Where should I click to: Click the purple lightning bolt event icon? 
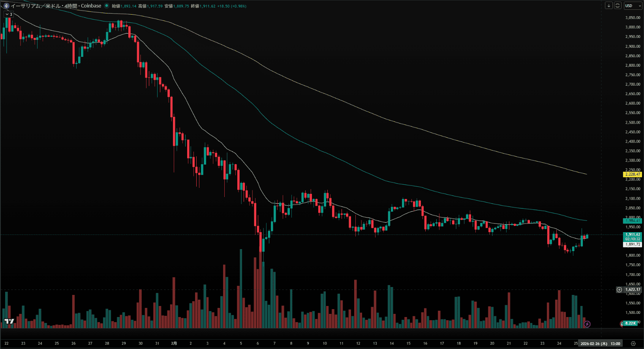pyautogui.click(x=587, y=324)
